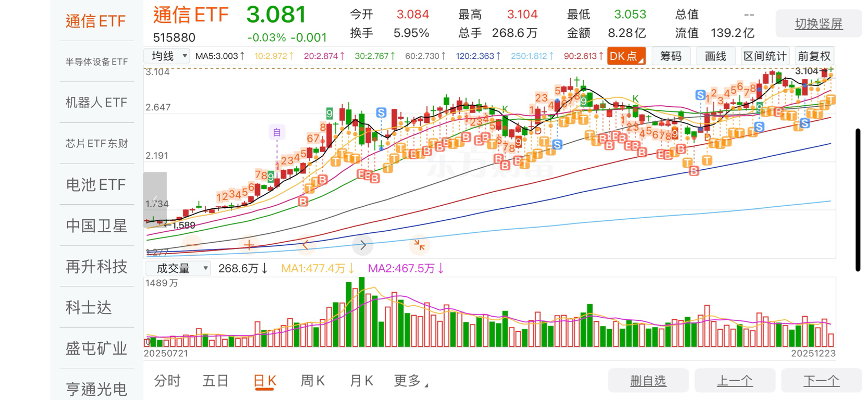Click the current price 3.081
The width and height of the screenshot is (868, 400).
click(276, 15)
